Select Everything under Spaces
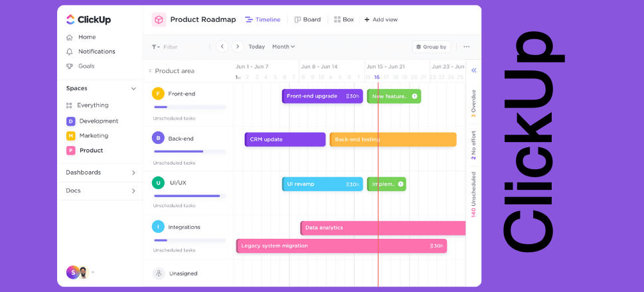The height and width of the screenshot is (292, 644). (87, 105)
